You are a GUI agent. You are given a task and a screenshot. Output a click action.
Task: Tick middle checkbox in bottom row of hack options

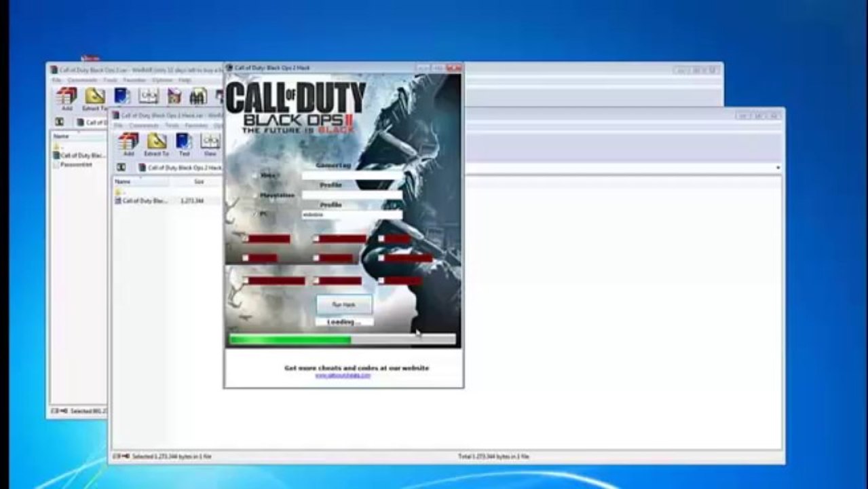(316, 280)
